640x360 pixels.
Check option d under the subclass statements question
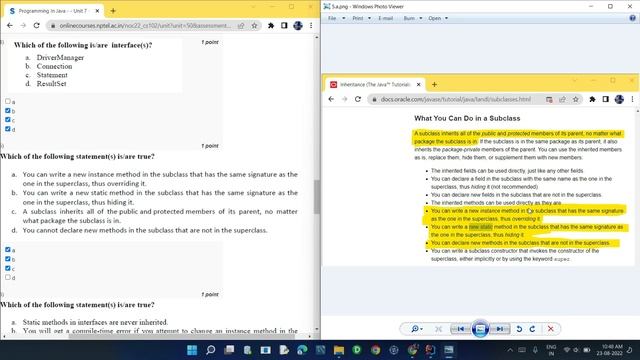[8, 277]
